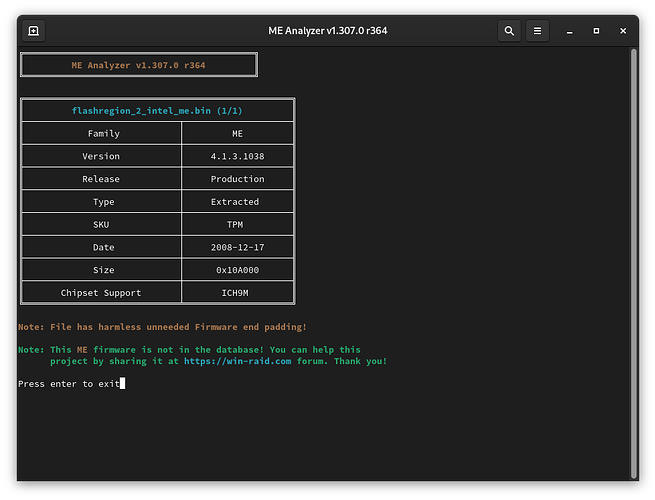Open a new terminal tab
Image resolution: width=655 pixels, height=500 pixels.
coord(33,31)
